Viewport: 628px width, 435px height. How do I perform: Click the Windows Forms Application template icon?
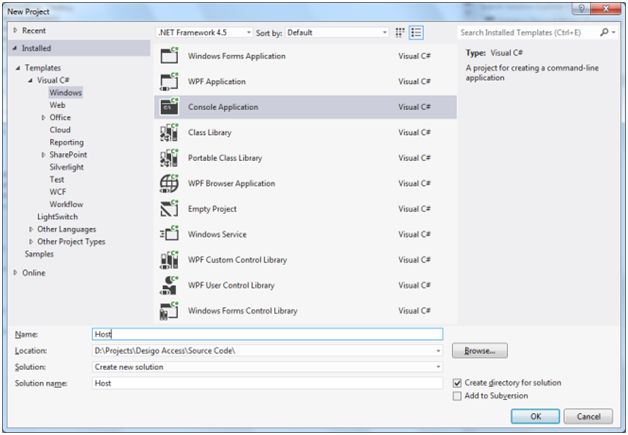click(169, 56)
